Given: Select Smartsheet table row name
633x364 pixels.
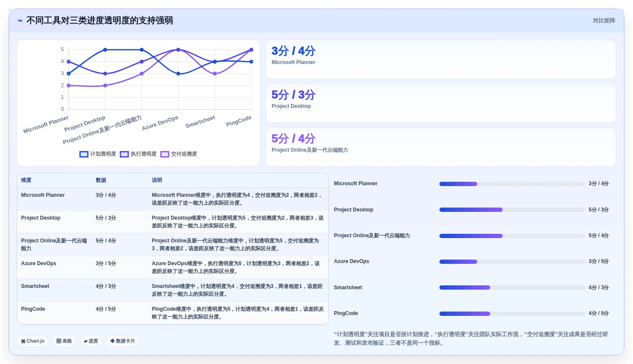Looking at the screenshot, I should point(35,286).
